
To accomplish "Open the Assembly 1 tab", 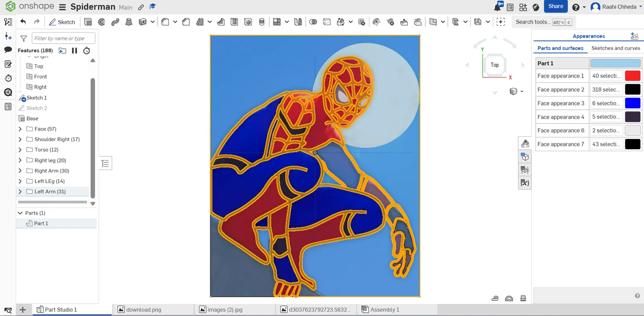I will (397, 310).
